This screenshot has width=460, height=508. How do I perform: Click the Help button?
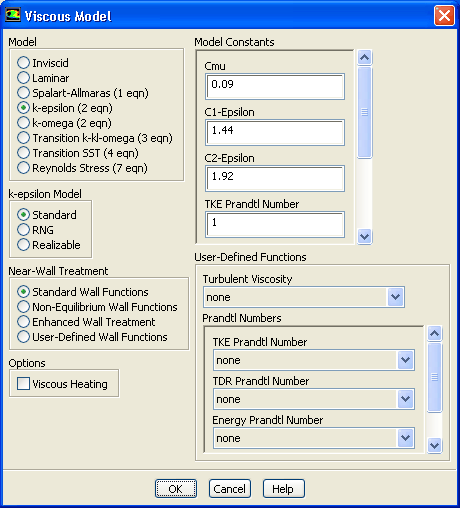pyautogui.click(x=284, y=489)
